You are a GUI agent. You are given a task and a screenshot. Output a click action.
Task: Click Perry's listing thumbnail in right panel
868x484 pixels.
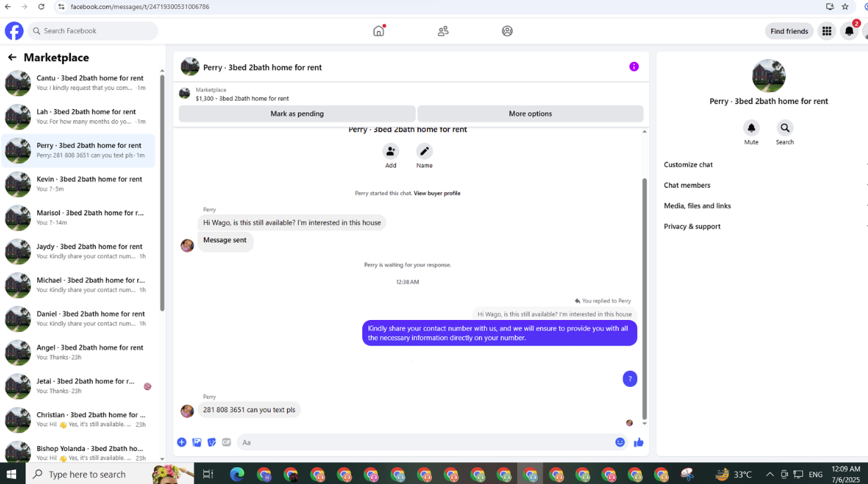point(768,76)
